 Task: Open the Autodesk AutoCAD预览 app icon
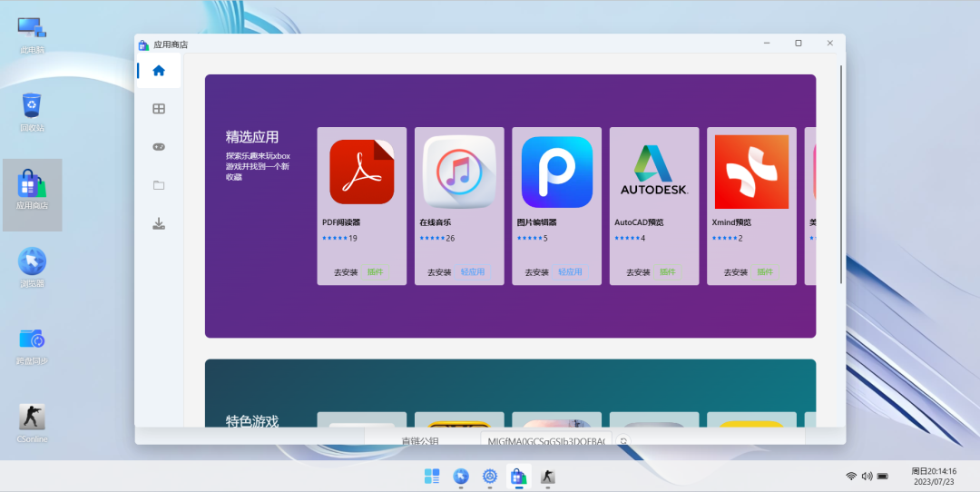654,170
